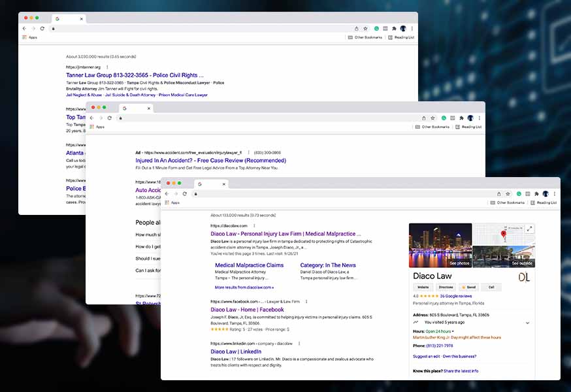Close the tab in the middle browser window
The image size is (571, 392).
click(149, 108)
